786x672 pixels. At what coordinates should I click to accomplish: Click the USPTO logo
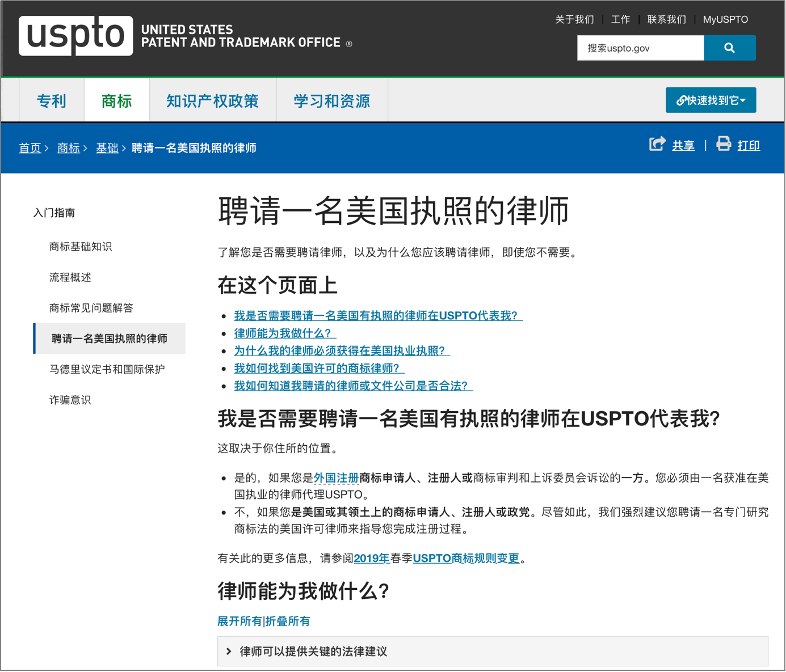[76, 35]
